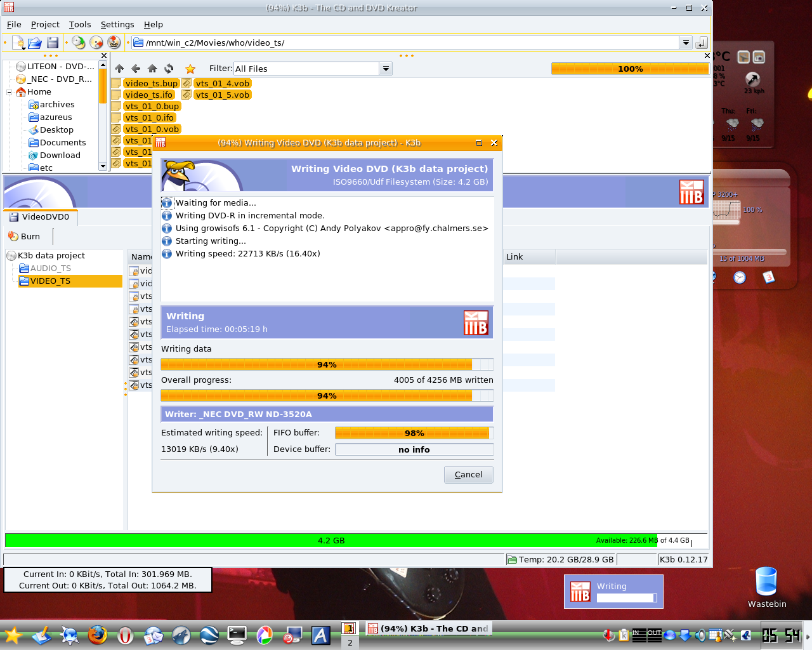The image size is (812, 650).
Task: Click the Home directory icon in file browser
Action: point(152,69)
